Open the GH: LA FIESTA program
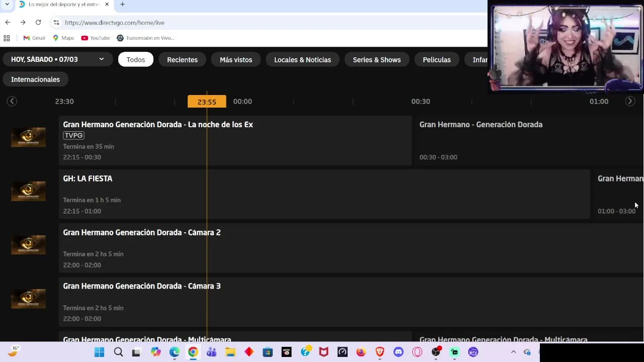The width and height of the screenshot is (644, 362). [324, 194]
